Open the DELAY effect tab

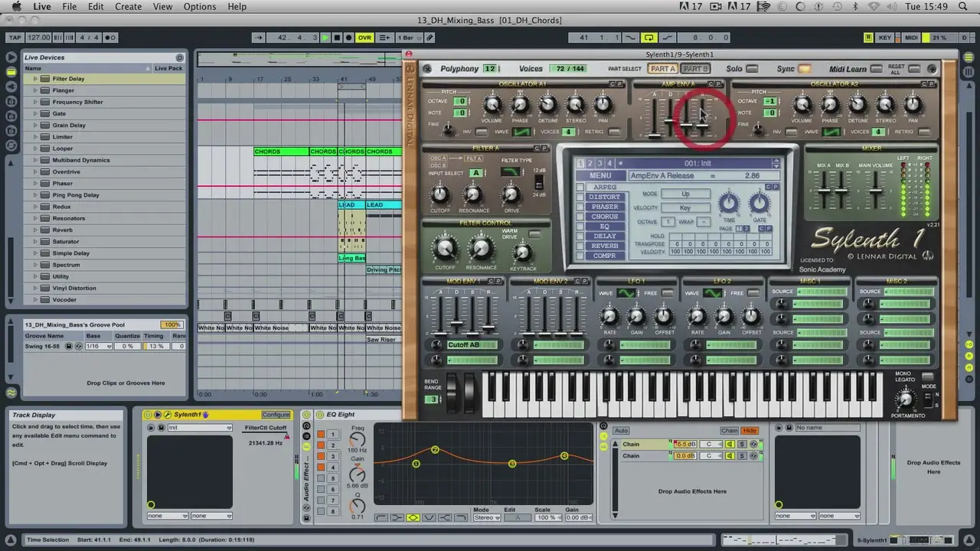(x=605, y=236)
